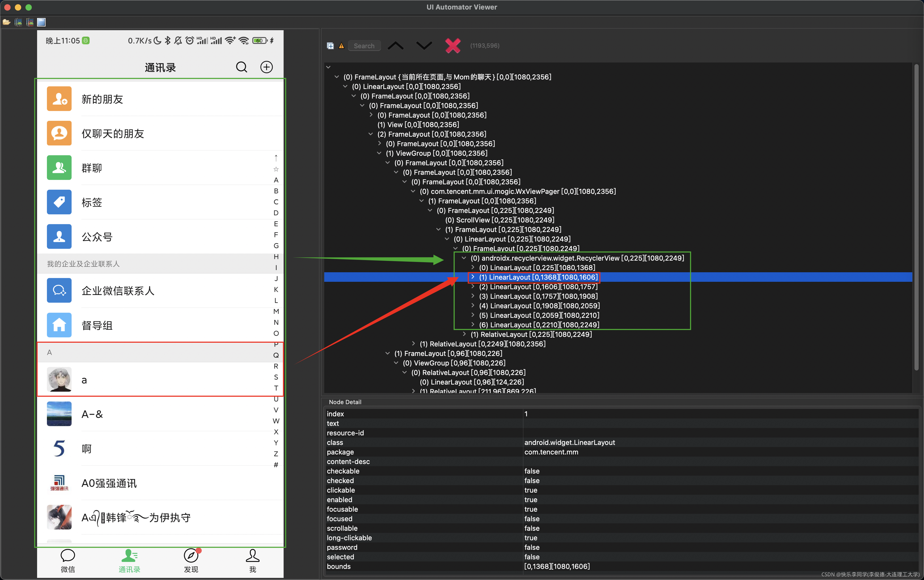Click the Expand All tree icon
The height and width of the screenshot is (580, 924).
coord(330,46)
